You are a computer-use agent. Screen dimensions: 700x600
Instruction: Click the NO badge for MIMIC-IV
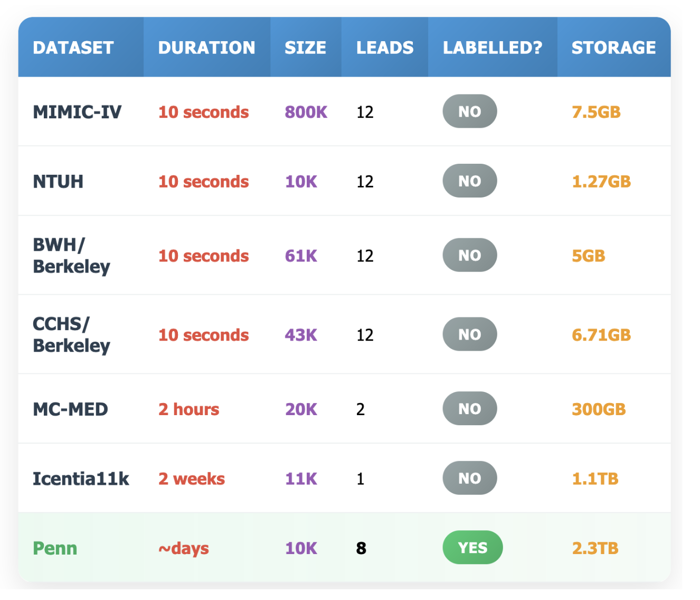(x=469, y=111)
